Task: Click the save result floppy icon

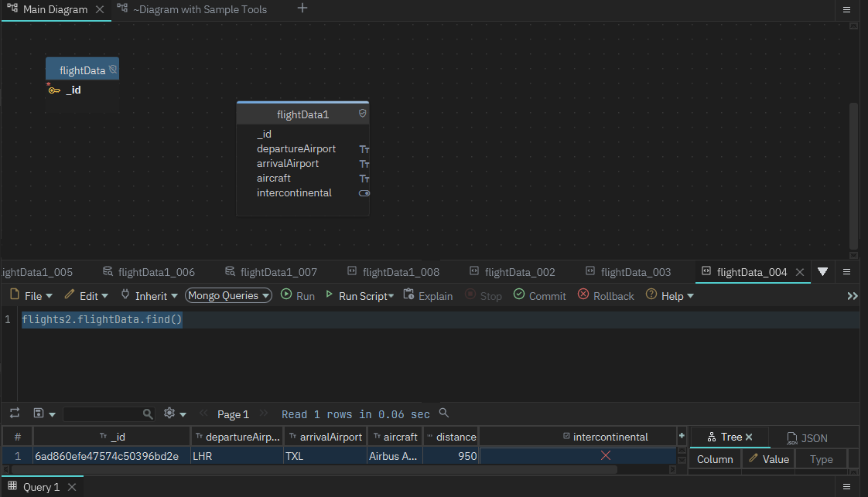Action: [38, 413]
